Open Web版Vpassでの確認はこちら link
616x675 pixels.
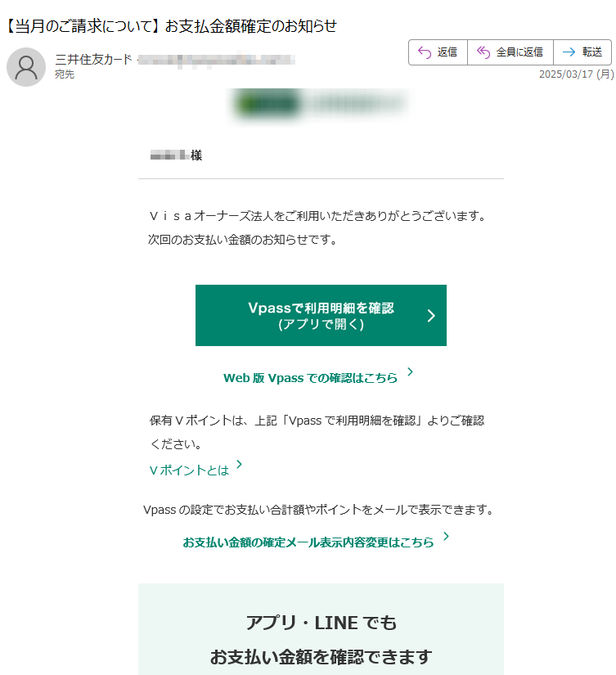(310, 378)
